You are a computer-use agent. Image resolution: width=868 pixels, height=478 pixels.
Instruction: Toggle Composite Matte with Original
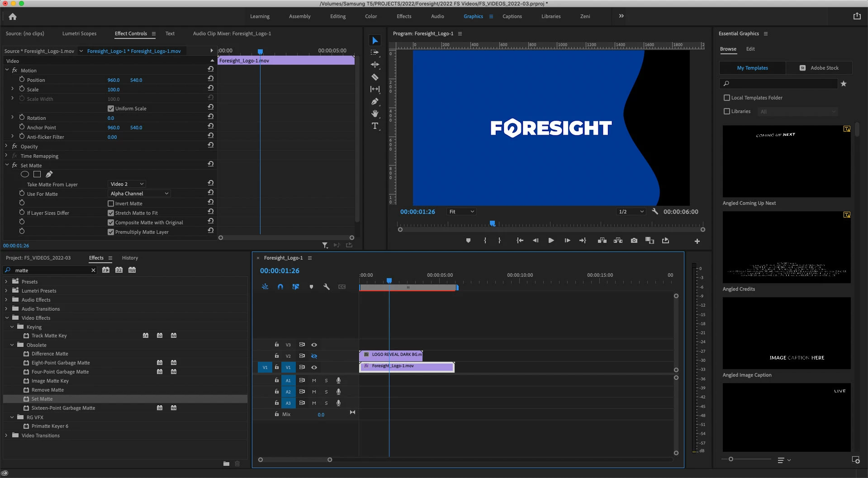(x=111, y=222)
